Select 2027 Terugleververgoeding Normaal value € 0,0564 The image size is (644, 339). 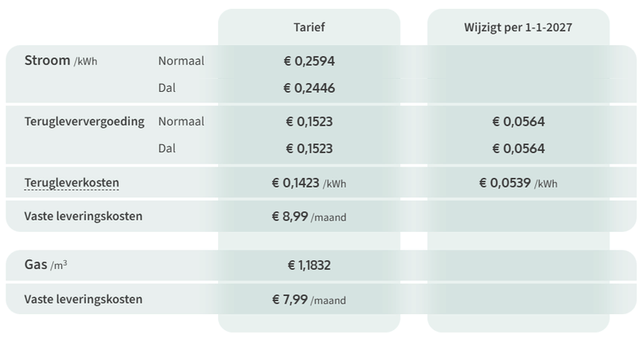click(518, 122)
